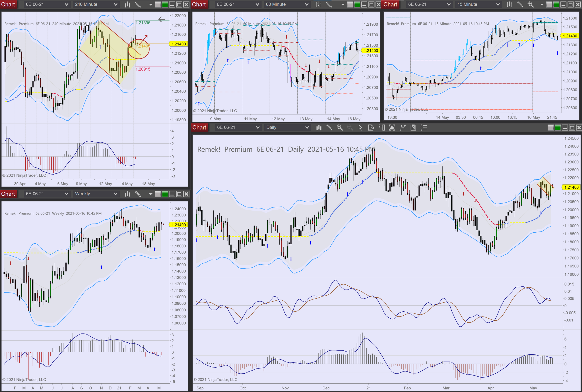Screen dimensions: 582x392
Task: Toggle Chart Trader panel on Daily chart
Action: [382, 128]
